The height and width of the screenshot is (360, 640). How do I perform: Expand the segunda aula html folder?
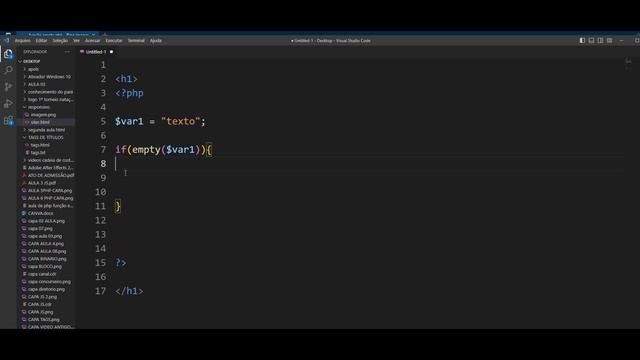click(x=46, y=130)
